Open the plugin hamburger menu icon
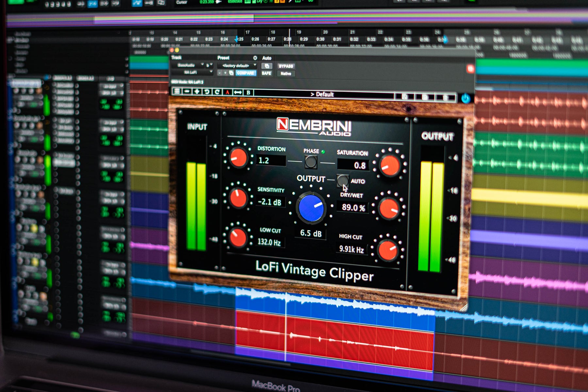 click(x=177, y=91)
